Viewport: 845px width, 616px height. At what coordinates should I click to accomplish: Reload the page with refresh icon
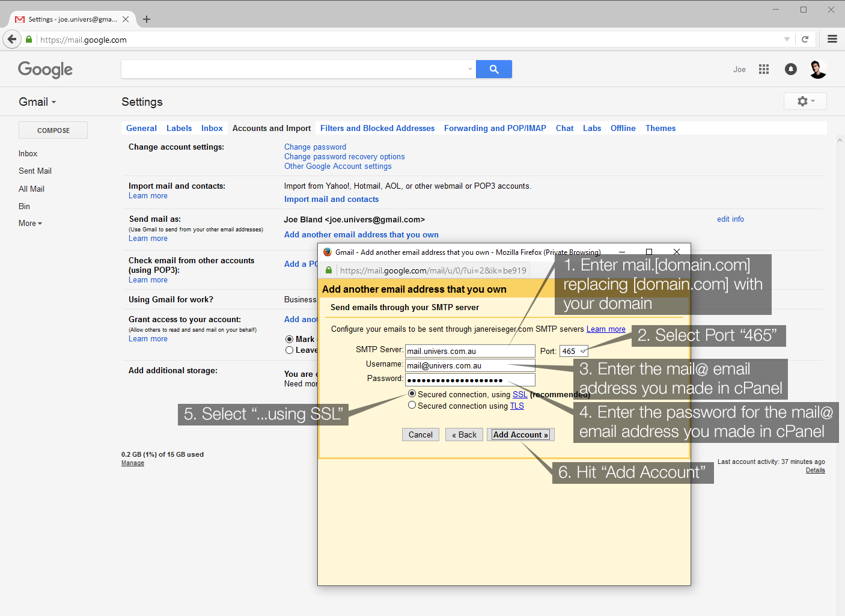pyautogui.click(x=805, y=39)
